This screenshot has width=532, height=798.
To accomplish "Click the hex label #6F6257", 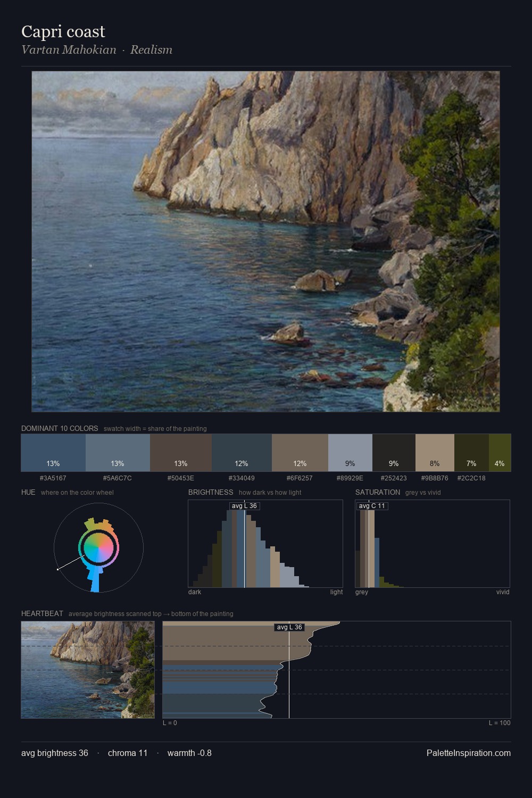I will coord(300,478).
